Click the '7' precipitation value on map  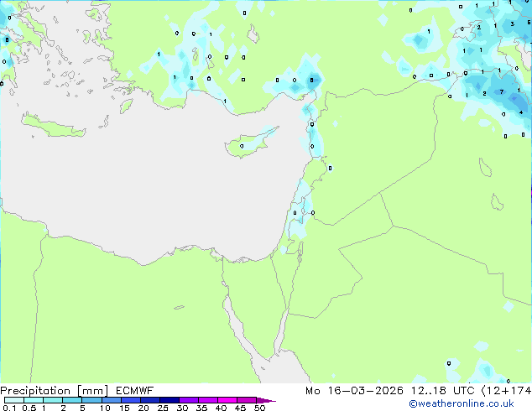pyautogui.click(x=502, y=92)
